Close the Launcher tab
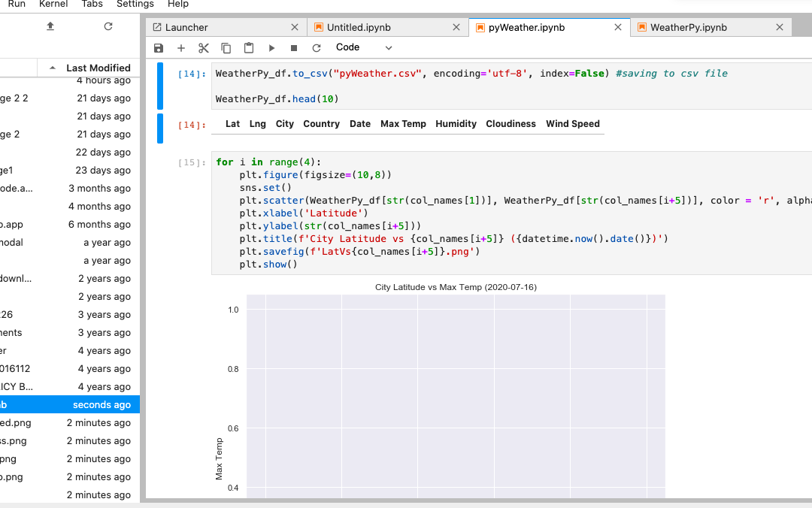 [295, 28]
